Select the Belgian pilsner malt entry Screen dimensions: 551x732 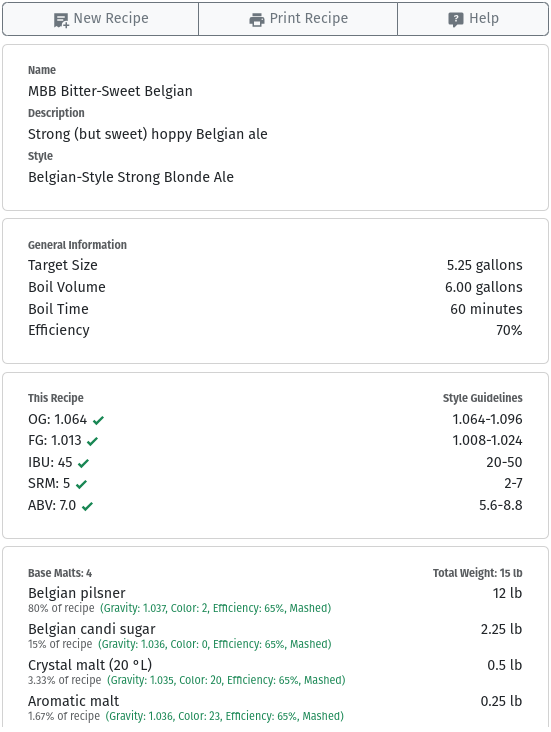point(275,599)
